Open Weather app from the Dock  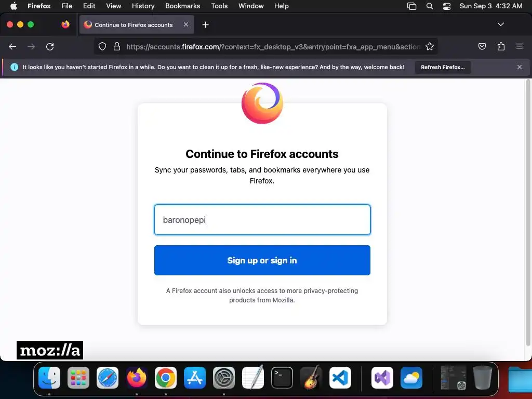coord(411,378)
